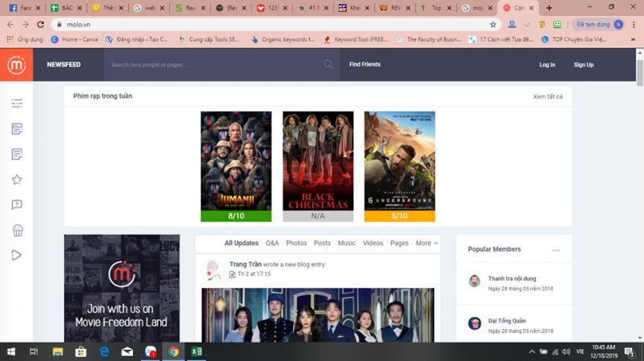Click "Xem tất cả" link

[x=547, y=96]
